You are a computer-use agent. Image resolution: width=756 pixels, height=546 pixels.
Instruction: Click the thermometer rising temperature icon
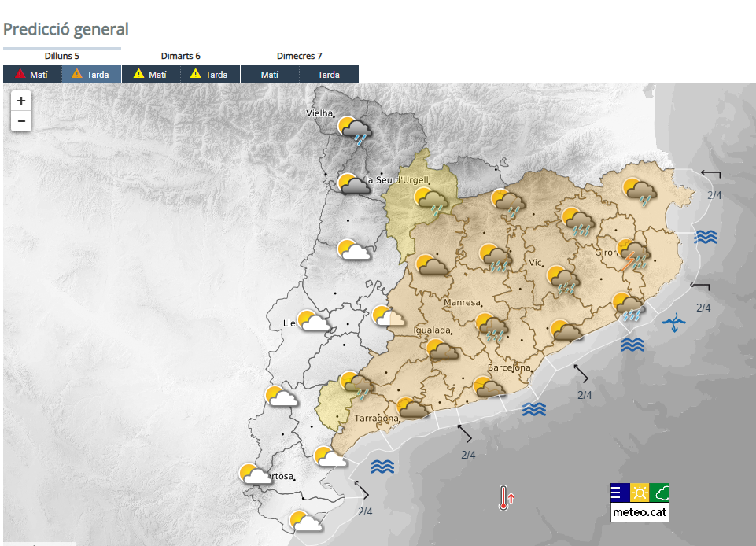point(507,498)
